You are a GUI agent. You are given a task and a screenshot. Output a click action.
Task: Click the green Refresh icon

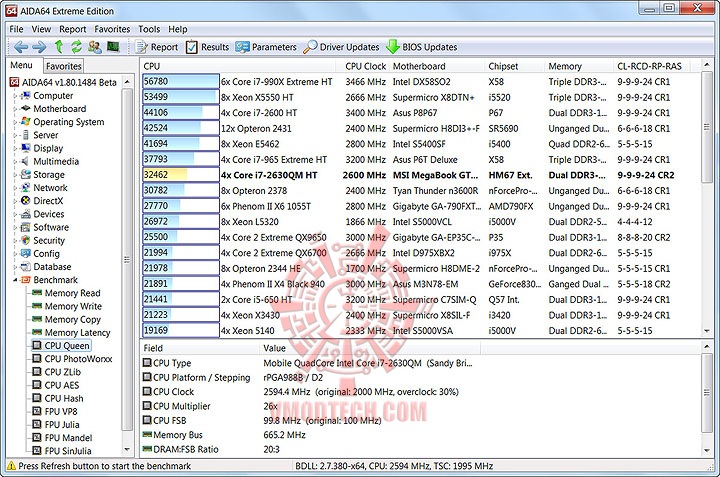76,46
